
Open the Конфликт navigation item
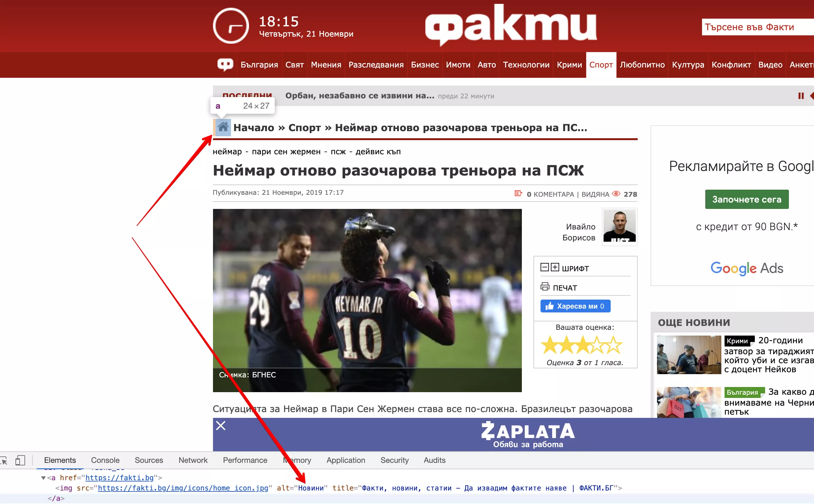tap(731, 65)
